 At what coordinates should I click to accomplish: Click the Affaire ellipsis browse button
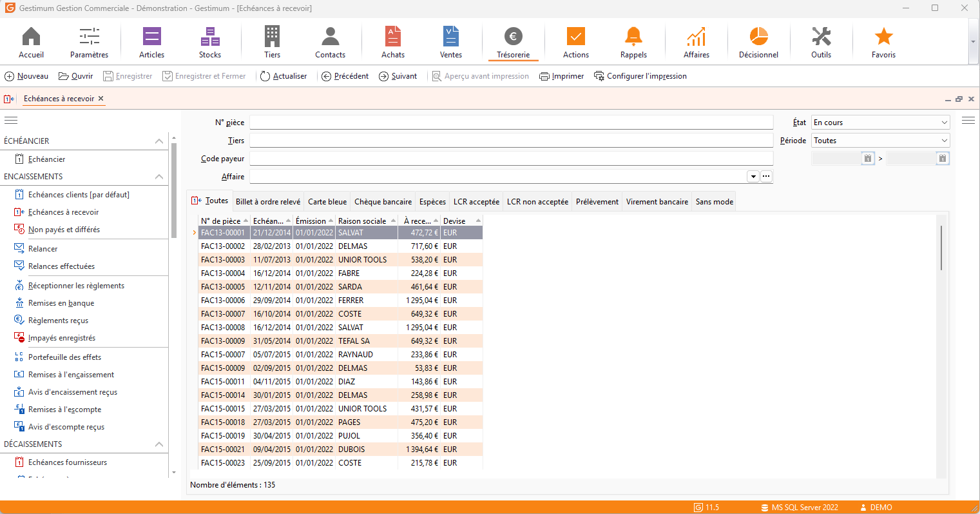pyautogui.click(x=766, y=177)
